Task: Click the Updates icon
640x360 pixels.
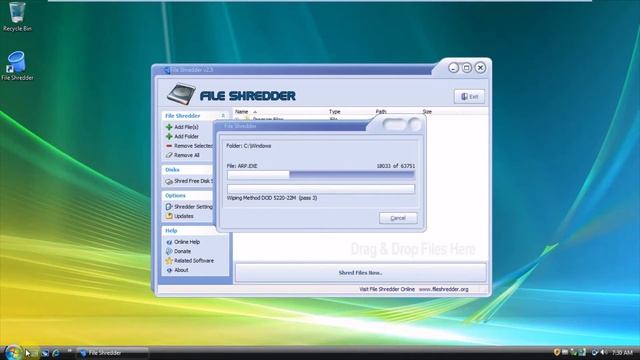Action: [169, 216]
